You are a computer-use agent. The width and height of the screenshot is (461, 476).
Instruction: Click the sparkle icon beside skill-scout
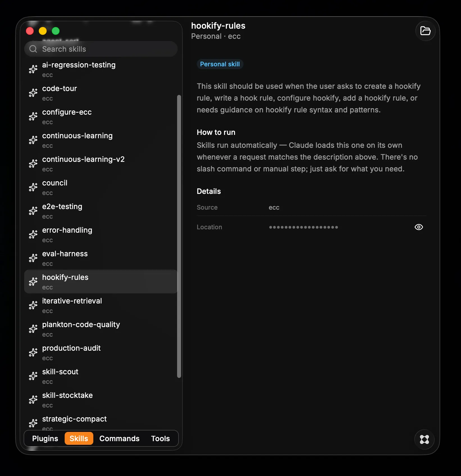tap(33, 376)
